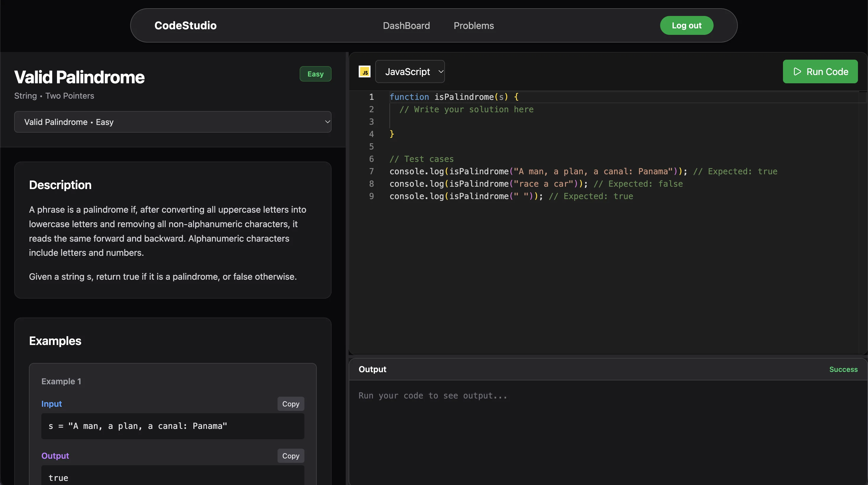This screenshot has height=485, width=868.
Task: Click the Example 1 input code box
Action: [172, 426]
